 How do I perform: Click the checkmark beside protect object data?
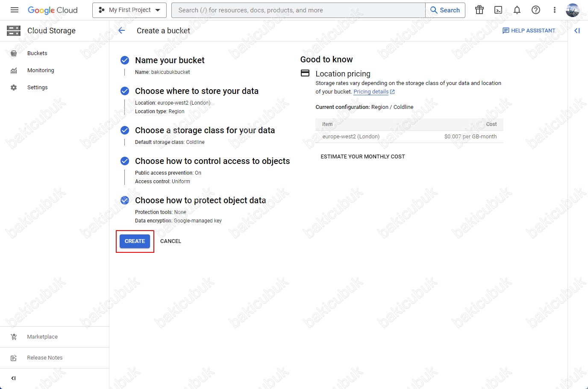[x=125, y=200]
